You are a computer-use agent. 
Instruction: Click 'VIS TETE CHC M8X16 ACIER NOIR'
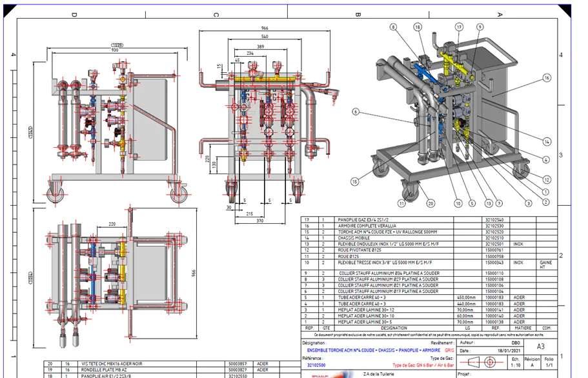[x=112, y=364]
